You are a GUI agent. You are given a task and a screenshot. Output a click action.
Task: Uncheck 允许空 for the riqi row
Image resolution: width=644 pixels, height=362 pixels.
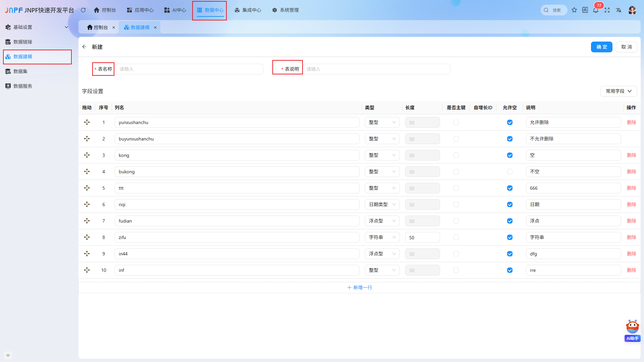(510, 204)
